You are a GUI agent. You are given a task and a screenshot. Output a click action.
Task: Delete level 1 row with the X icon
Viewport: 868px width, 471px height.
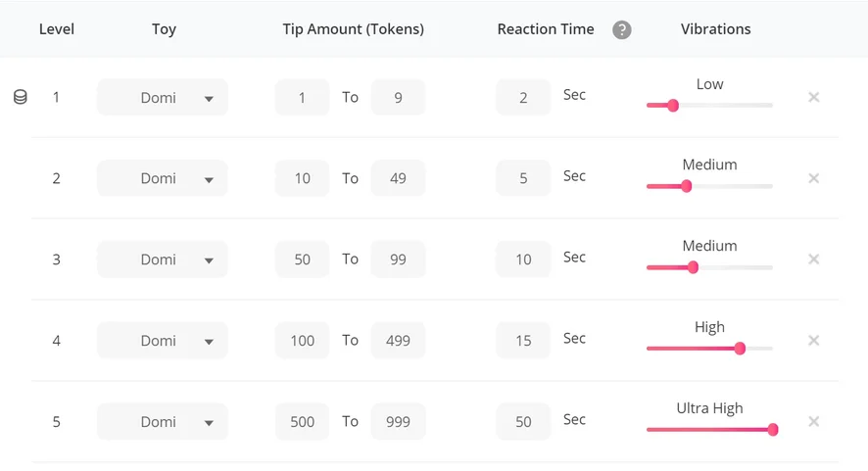pos(813,97)
